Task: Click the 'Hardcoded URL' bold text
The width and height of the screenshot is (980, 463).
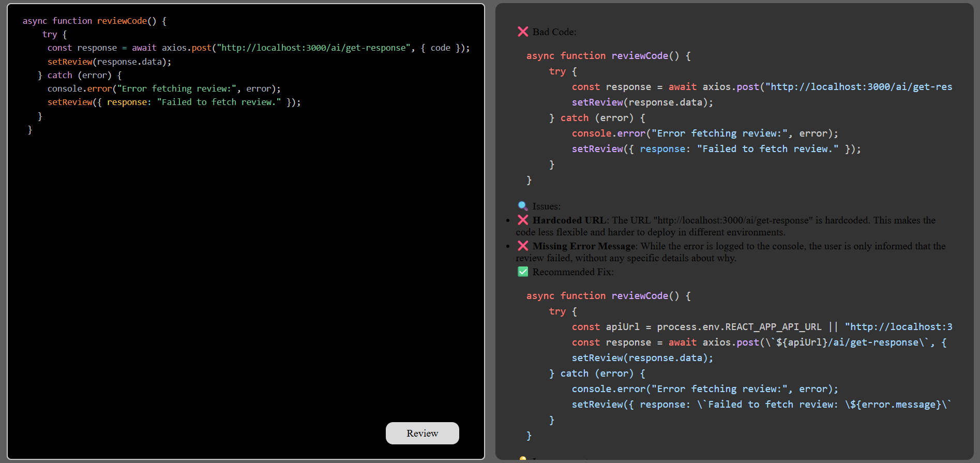Action: [x=569, y=220]
